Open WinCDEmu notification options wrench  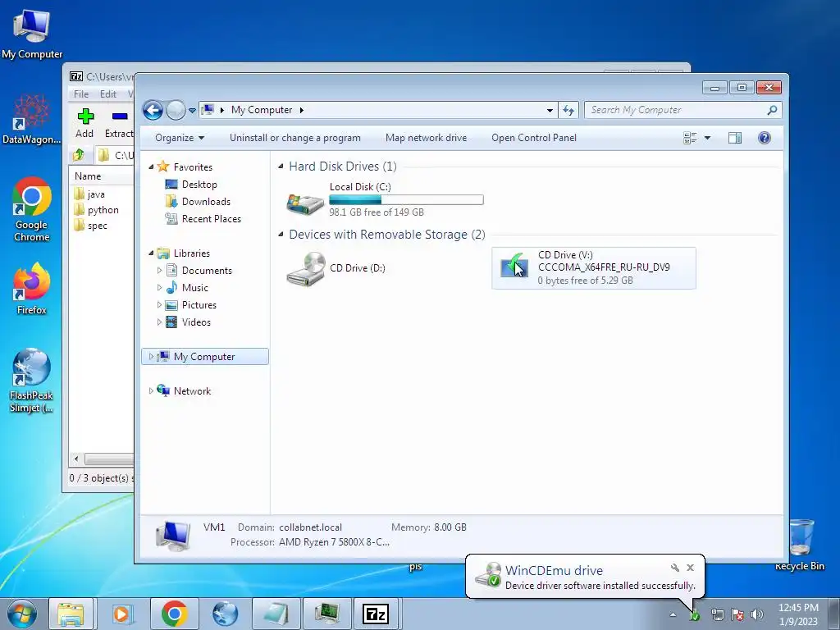pyautogui.click(x=675, y=568)
